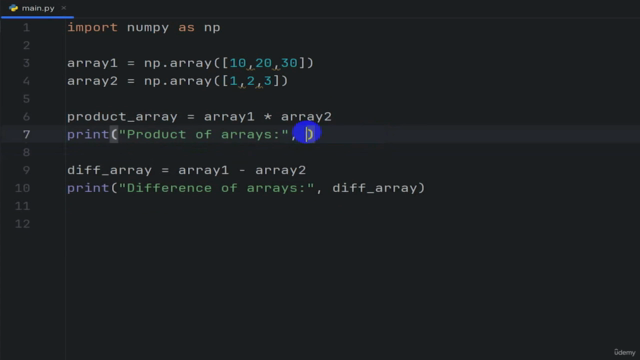Click line number 8 in the gutter

(x=27, y=153)
